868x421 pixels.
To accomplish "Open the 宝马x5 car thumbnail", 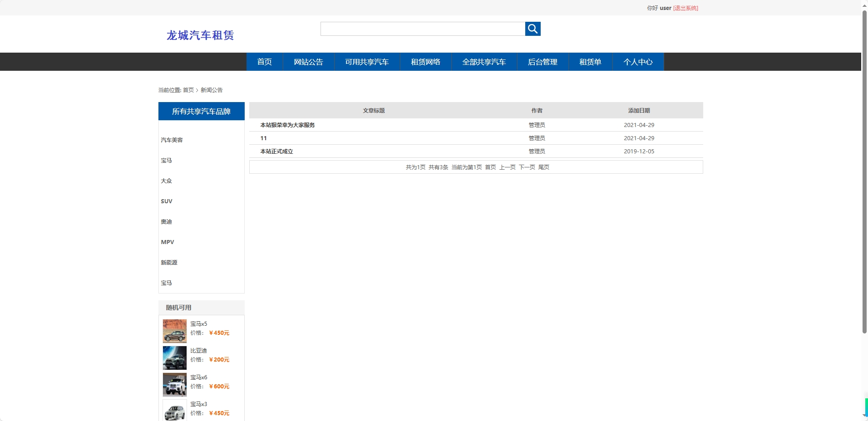I will tap(174, 331).
